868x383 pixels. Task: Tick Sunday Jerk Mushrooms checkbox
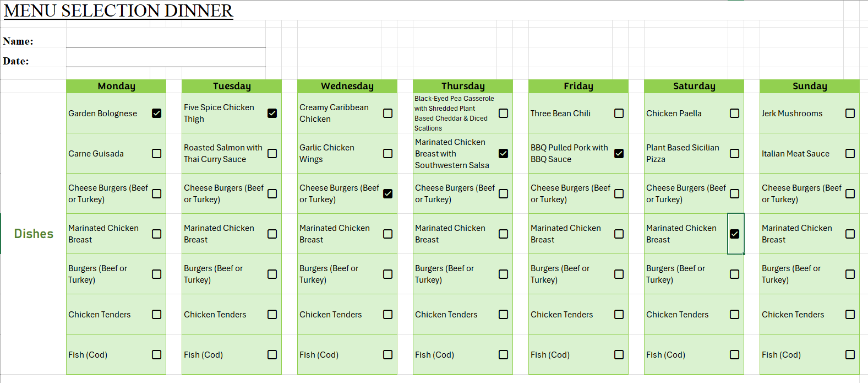click(x=850, y=113)
